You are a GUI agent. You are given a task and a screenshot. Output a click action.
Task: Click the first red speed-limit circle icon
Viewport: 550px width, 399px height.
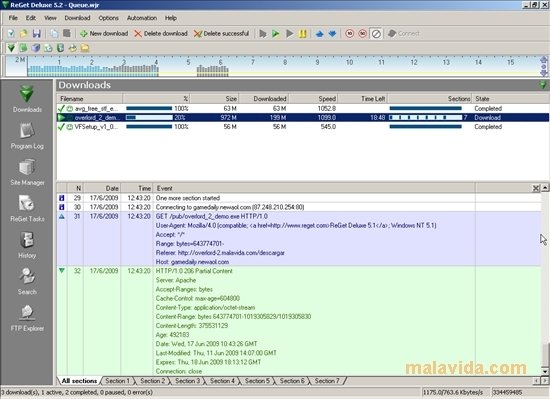click(x=350, y=34)
